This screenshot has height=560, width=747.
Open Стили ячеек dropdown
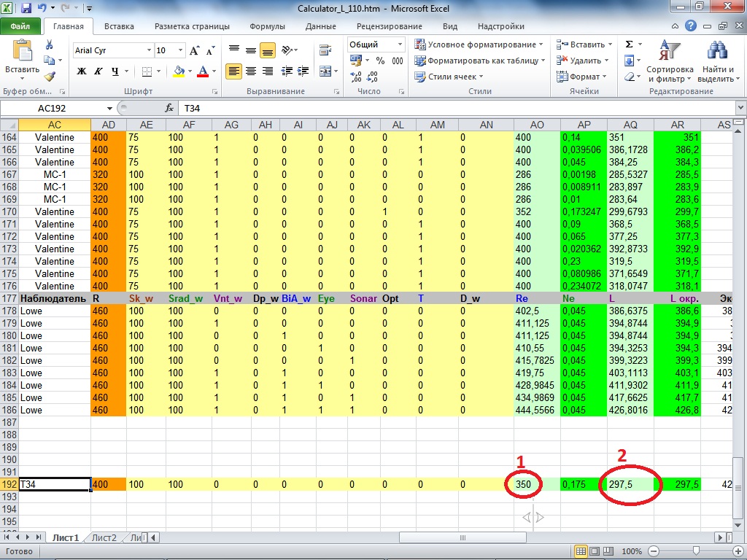[449, 77]
